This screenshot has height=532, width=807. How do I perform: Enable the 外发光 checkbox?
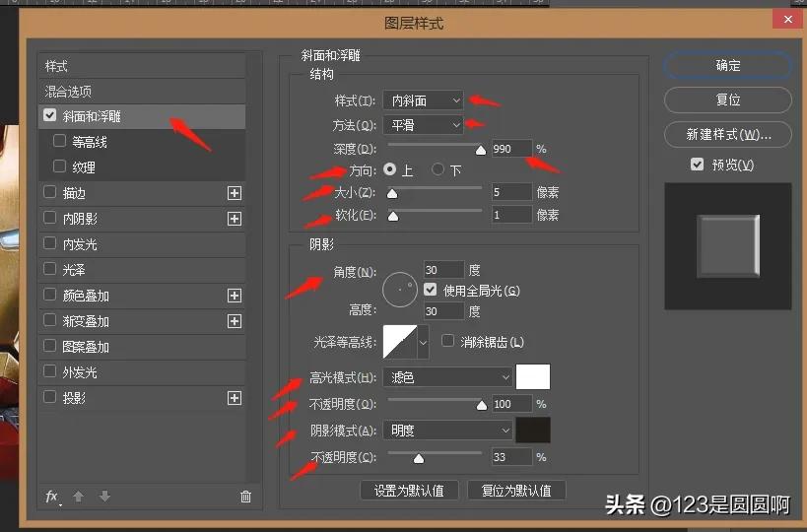coord(50,371)
